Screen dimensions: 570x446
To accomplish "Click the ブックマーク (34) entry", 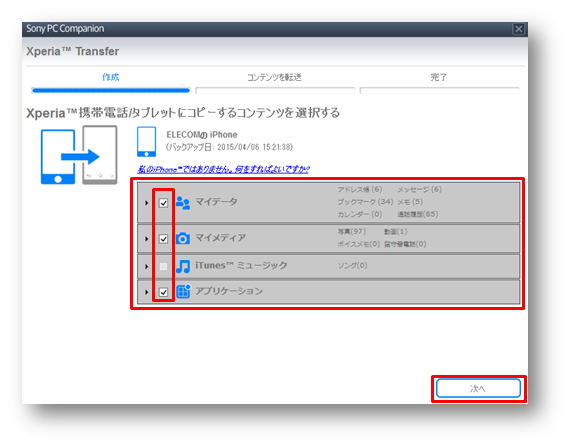I will pyautogui.click(x=365, y=202).
